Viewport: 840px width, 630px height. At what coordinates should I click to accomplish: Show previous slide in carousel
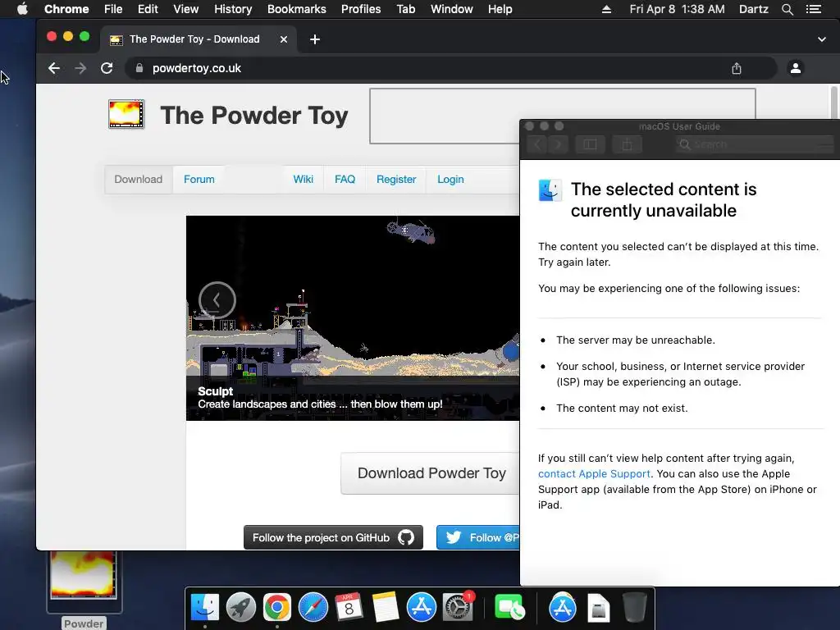tap(217, 300)
